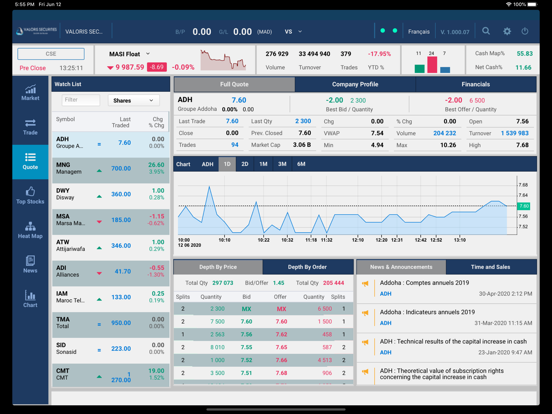This screenshot has width=552, height=414.
Task: Click the bid price 7.56 in depth
Action: click(x=246, y=334)
